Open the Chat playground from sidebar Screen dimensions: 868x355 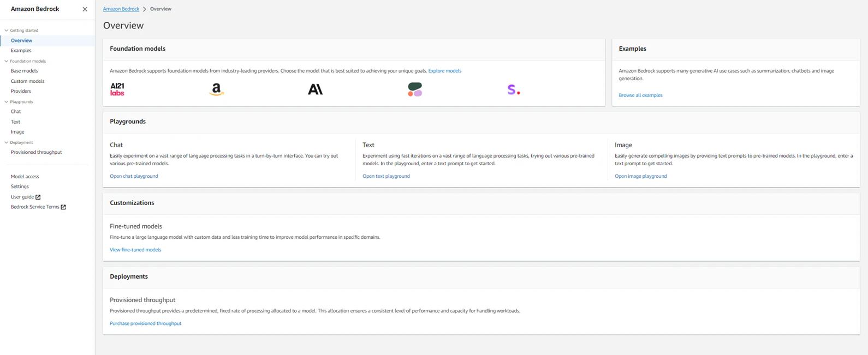(x=16, y=112)
